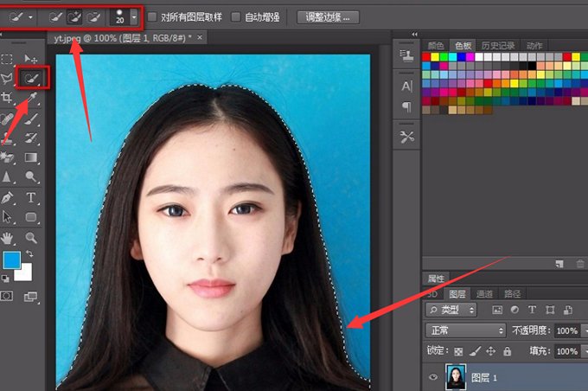Select the 图层 1 layer thumbnail
Screen dimensions: 588x391
pos(456,377)
